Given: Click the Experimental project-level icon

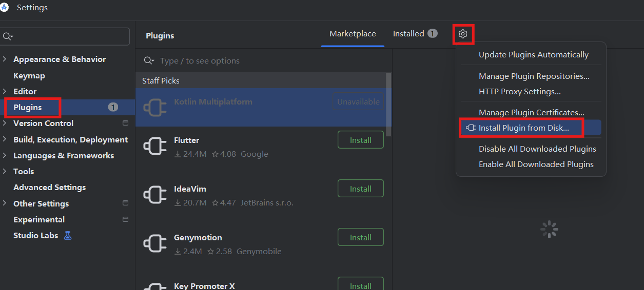Looking at the screenshot, I should pyautogui.click(x=125, y=219).
